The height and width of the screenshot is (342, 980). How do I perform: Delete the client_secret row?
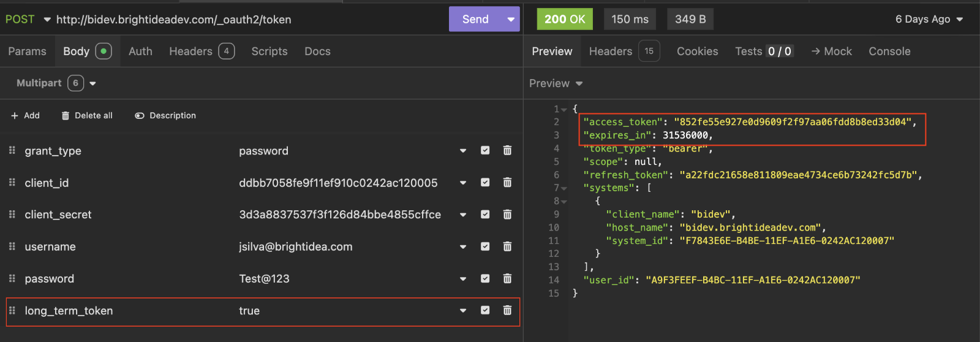point(507,215)
